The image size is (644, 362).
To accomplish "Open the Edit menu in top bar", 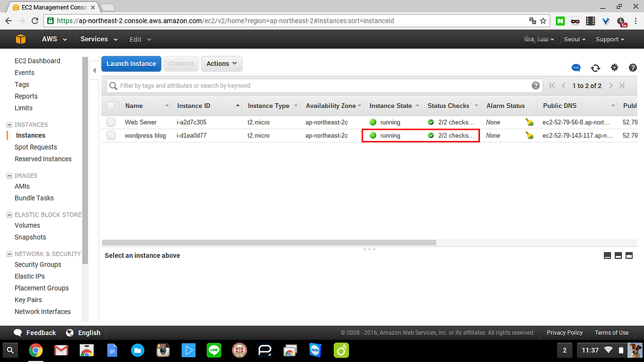I will pos(140,39).
